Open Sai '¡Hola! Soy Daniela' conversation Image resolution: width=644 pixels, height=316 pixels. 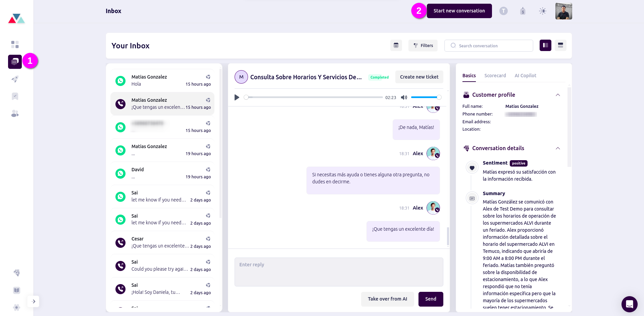tap(162, 289)
